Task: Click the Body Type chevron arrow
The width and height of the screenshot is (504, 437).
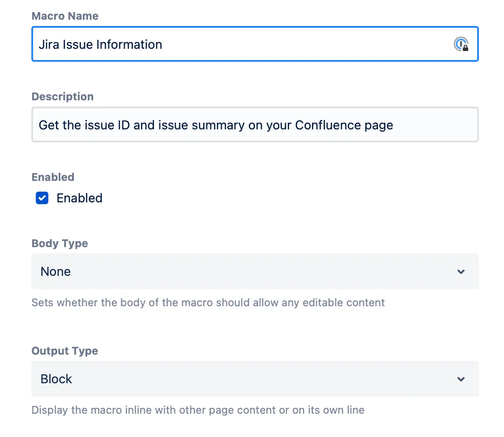Action: [x=461, y=272]
